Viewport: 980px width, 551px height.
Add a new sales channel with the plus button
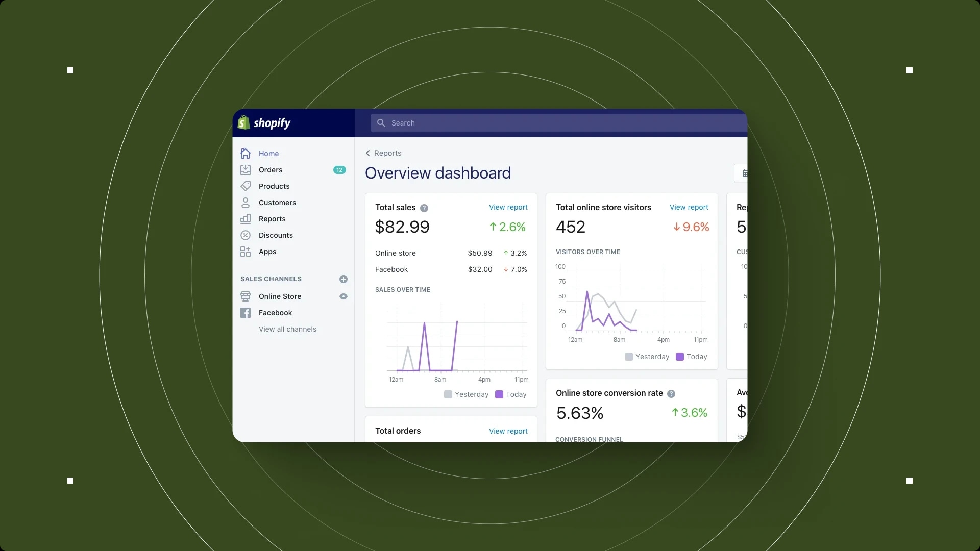[344, 279]
